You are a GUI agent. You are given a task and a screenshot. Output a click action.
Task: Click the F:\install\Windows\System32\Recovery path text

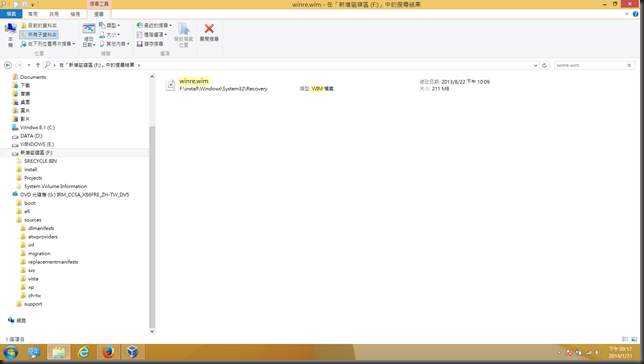[x=223, y=89]
